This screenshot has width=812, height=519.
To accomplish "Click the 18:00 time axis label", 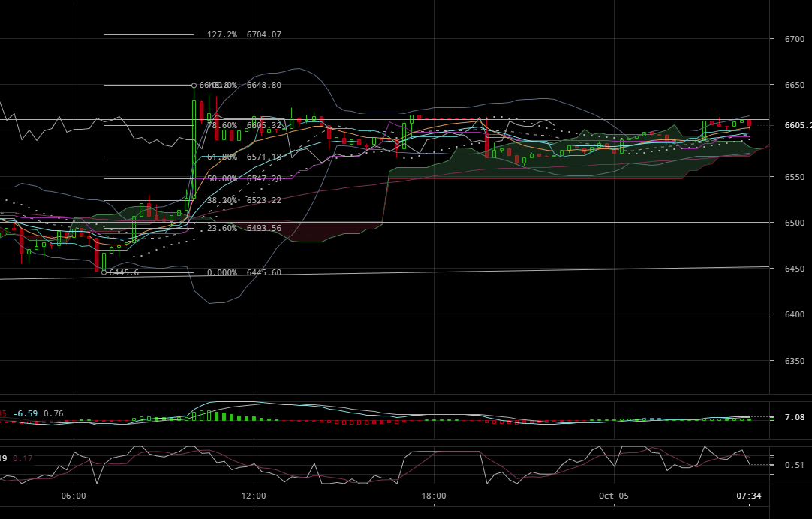I will point(434,496).
